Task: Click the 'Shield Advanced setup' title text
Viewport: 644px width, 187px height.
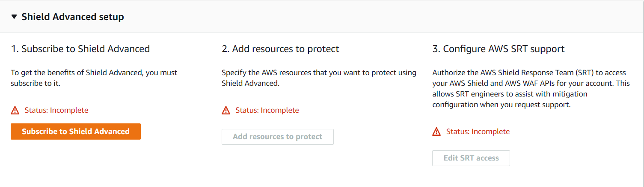Action: (x=73, y=17)
